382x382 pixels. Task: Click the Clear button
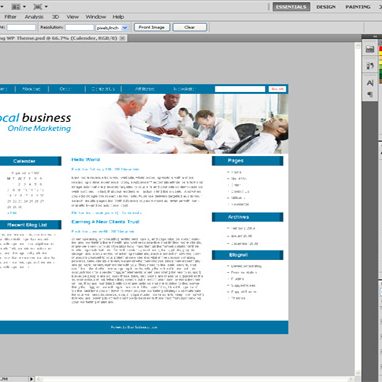pyautogui.click(x=190, y=27)
